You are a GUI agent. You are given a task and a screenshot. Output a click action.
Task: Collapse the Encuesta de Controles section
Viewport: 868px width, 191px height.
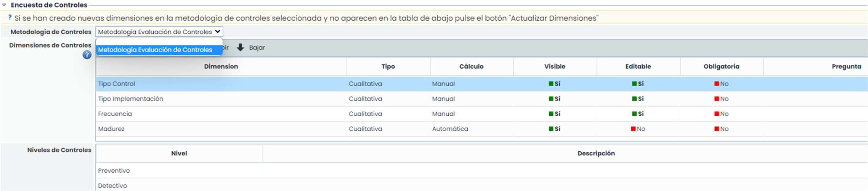click(4, 5)
